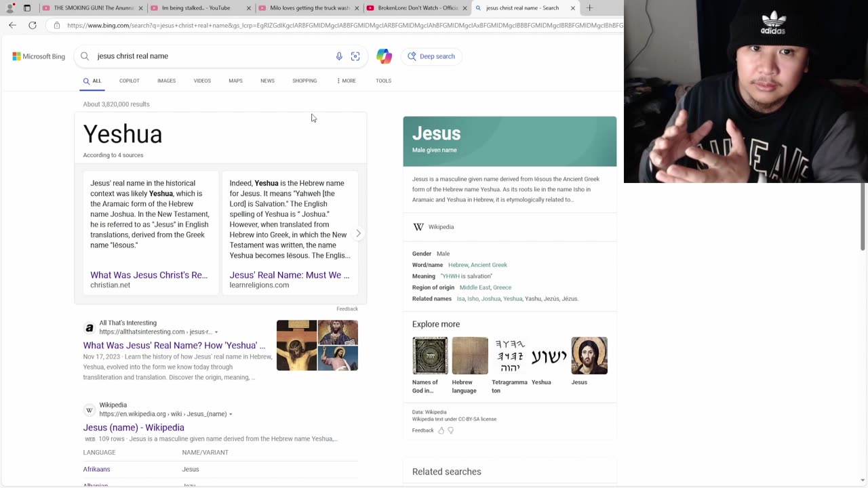868x488 pixels.
Task: Click the browser back arrow
Action: coord(12,25)
